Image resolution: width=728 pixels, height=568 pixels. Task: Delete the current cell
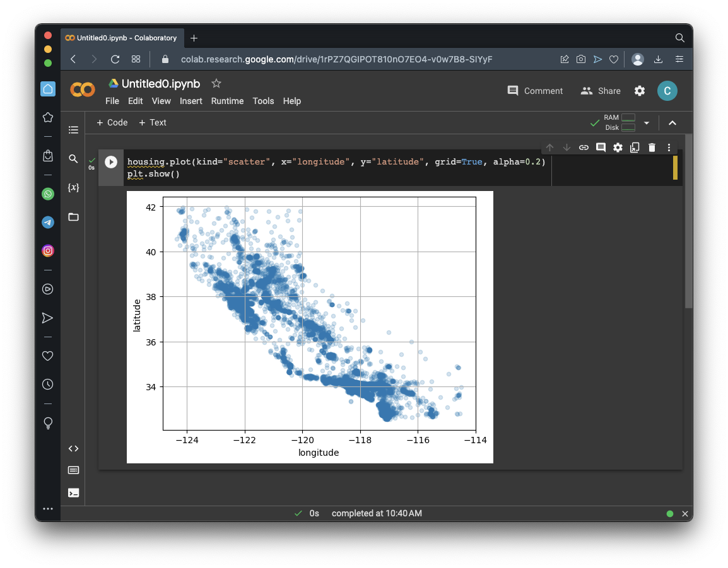(652, 148)
